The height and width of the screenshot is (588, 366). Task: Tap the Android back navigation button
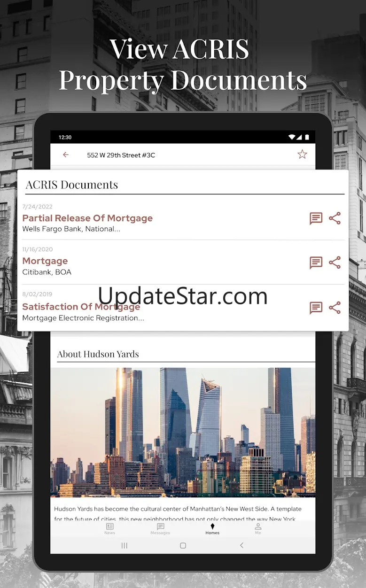(241, 545)
